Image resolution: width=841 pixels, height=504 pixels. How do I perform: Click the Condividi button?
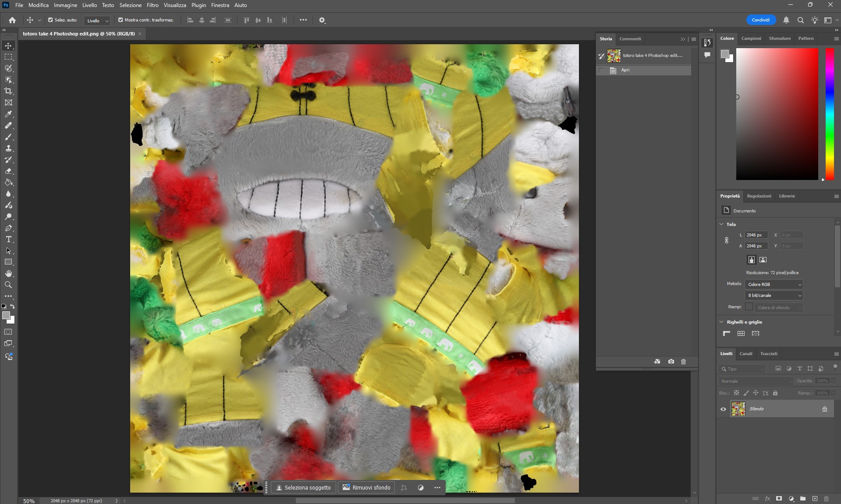coord(761,20)
